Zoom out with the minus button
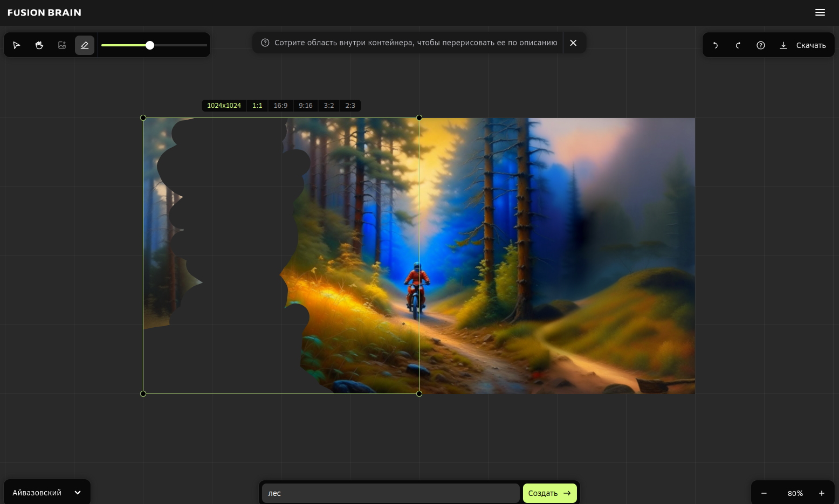The image size is (839, 504). click(x=764, y=493)
